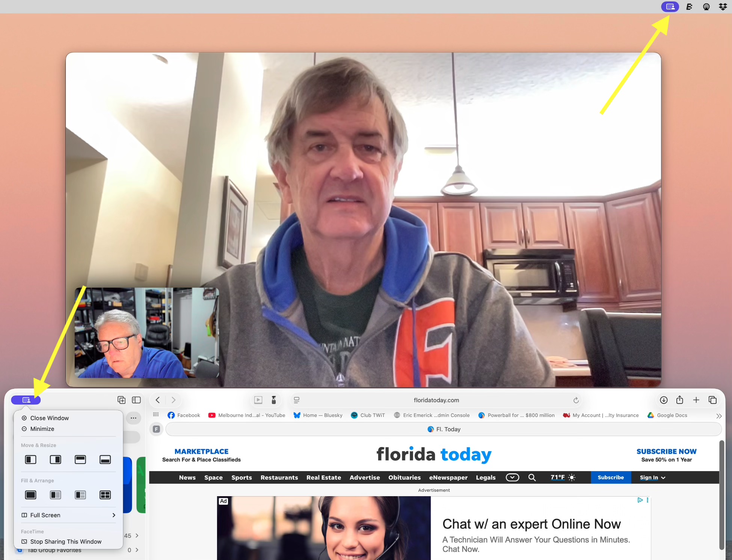Viewport: 732px width, 560px height.
Task: Arrange windows in quarters grid
Action: (x=105, y=495)
